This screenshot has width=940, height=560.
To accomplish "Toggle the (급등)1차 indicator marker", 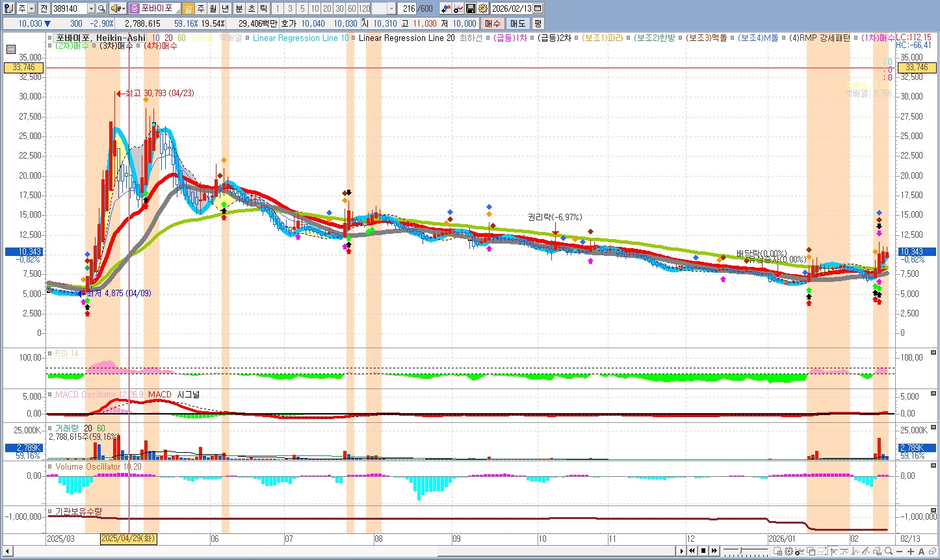I will tap(489, 38).
